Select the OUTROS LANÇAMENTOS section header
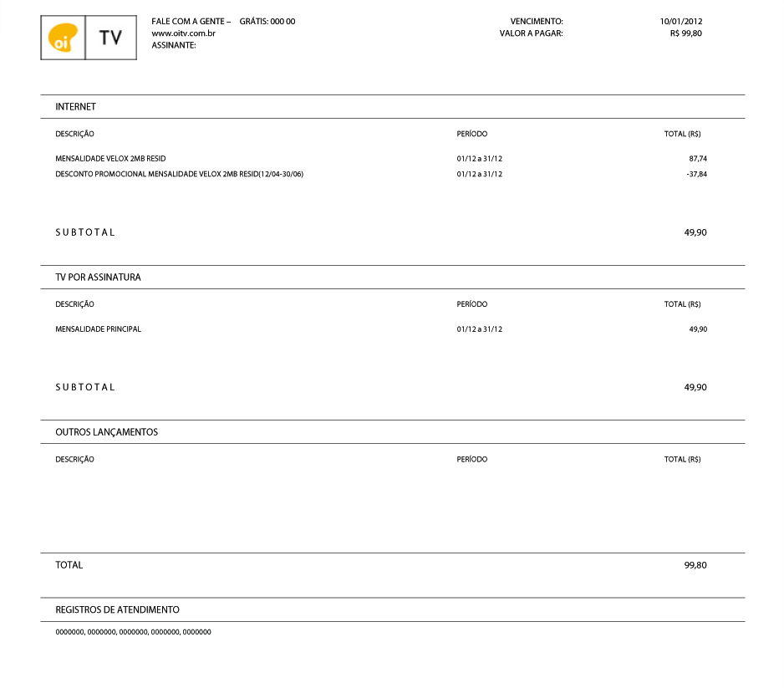784x688 pixels. [106, 432]
